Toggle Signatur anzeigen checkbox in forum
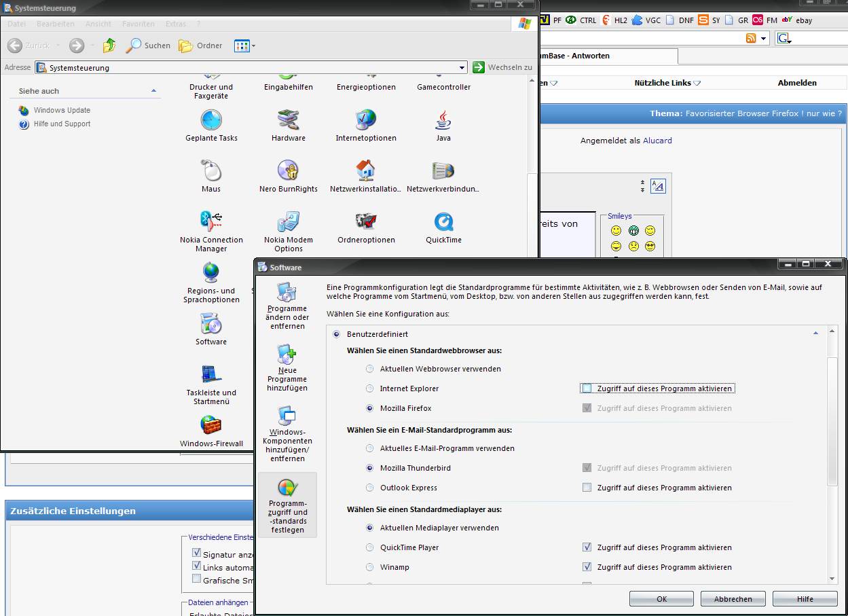The width and height of the screenshot is (848, 616). tap(196, 553)
